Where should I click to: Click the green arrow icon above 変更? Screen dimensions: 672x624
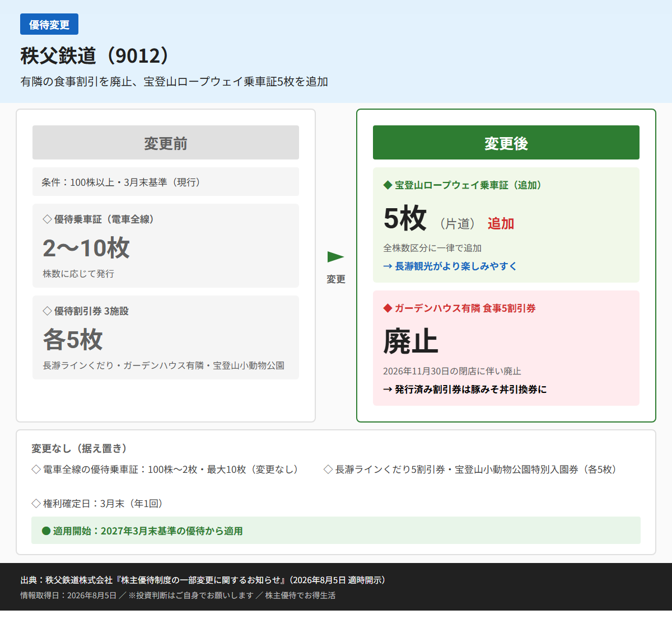[x=335, y=257]
